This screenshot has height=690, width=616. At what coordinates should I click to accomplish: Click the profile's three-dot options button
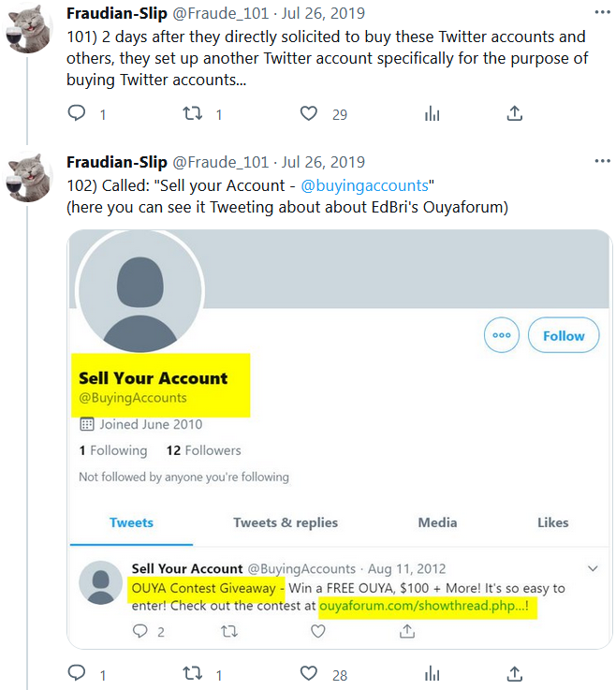(x=503, y=335)
